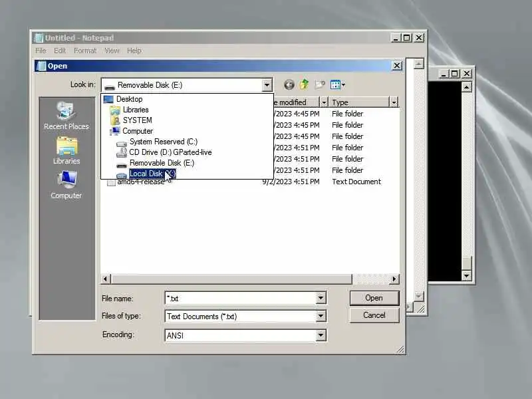Select the amd64-release text file

tap(141, 182)
